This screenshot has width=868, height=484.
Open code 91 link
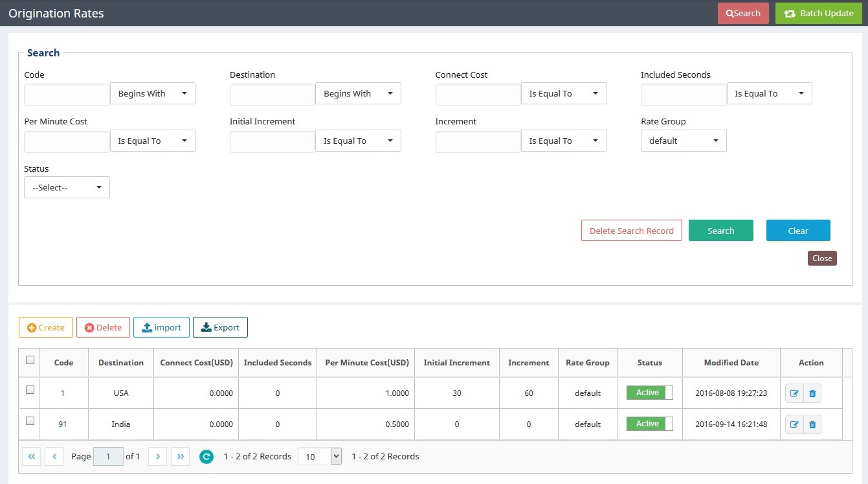(x=63, y=424)
